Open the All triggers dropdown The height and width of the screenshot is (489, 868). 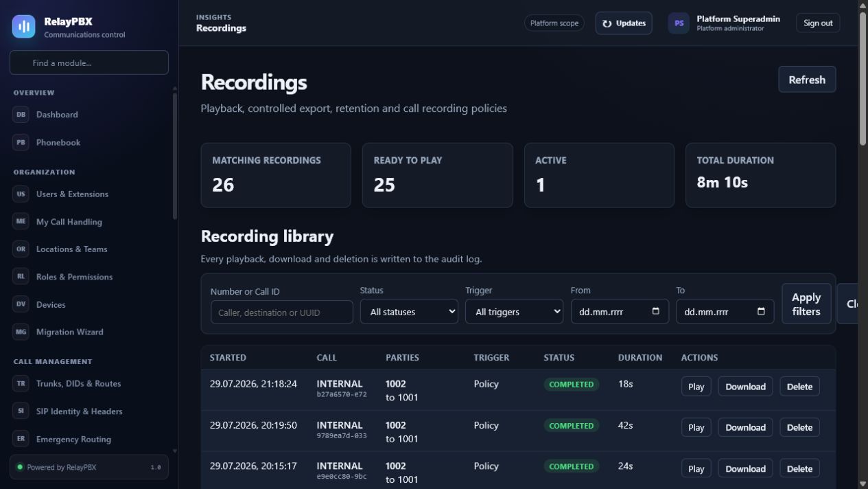(514, 311)
